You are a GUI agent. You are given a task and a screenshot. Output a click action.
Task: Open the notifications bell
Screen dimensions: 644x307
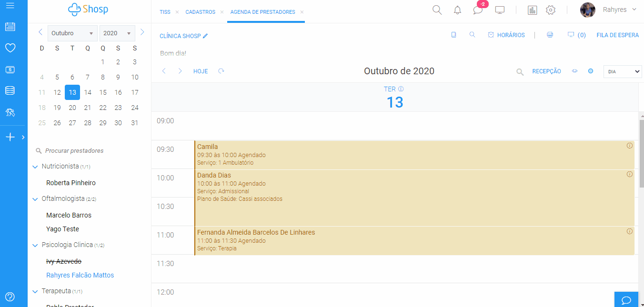pos(457,10)
